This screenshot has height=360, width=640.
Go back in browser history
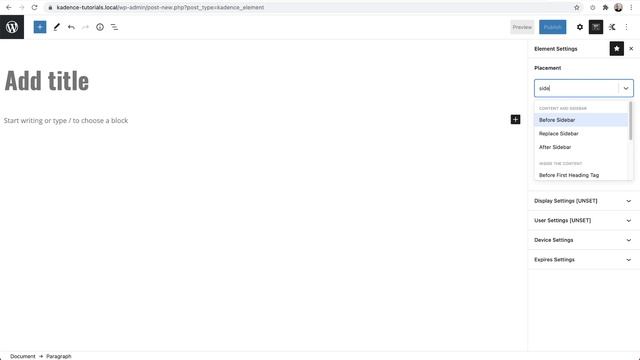click(9, 7)
